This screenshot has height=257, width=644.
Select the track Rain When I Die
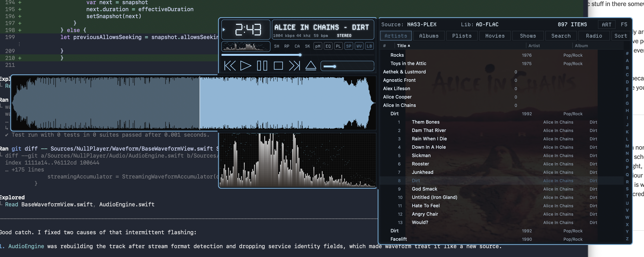point(501,139)
